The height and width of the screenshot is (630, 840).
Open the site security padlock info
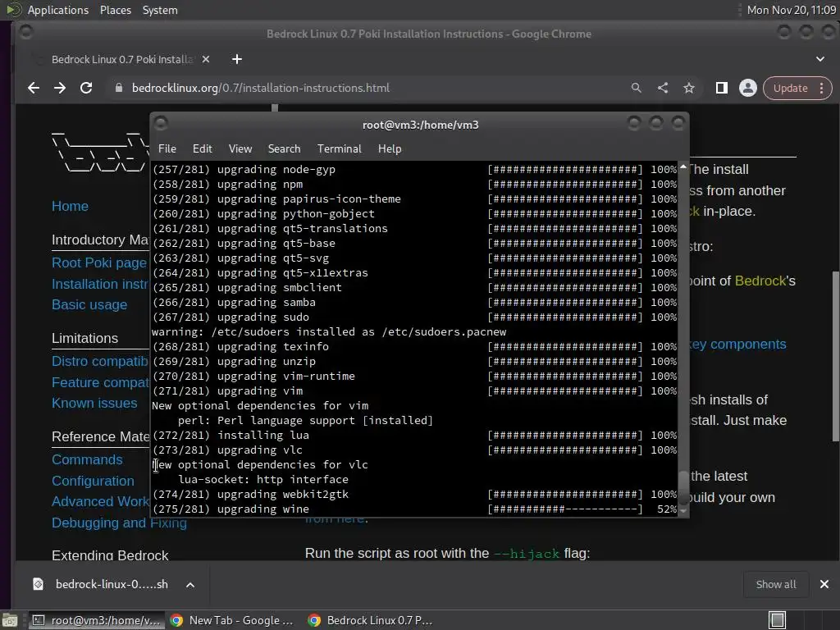pos(119,88)
